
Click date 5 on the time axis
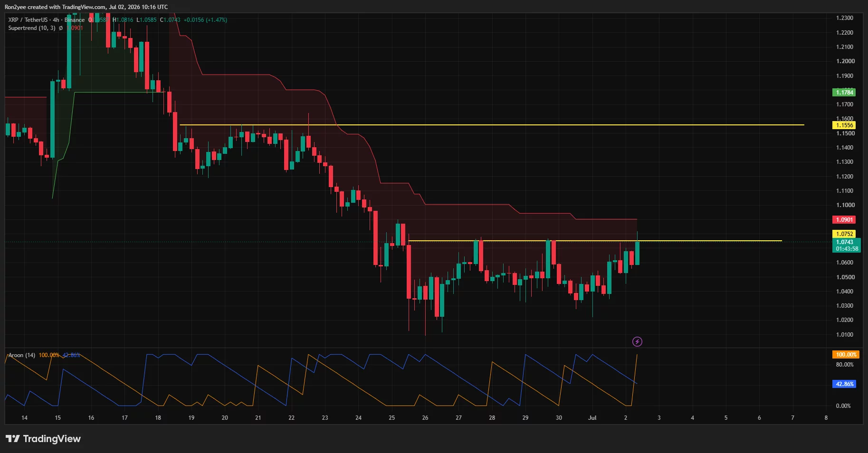click(x=725, y=418)
